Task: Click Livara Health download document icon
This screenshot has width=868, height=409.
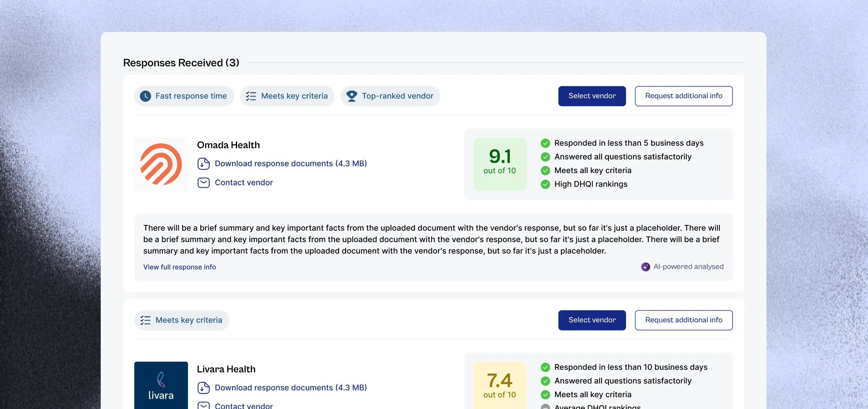Action: [203, 388]
